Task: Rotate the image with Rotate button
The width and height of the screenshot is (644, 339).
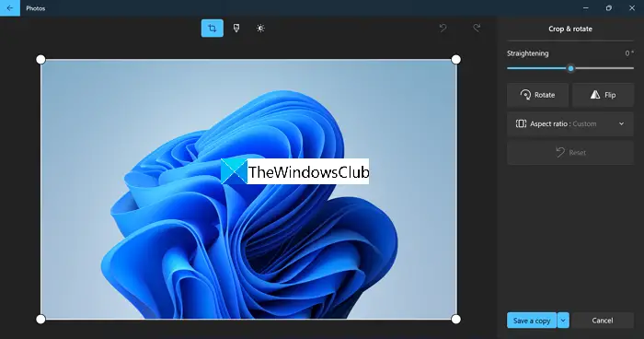Action: (537, 95)
